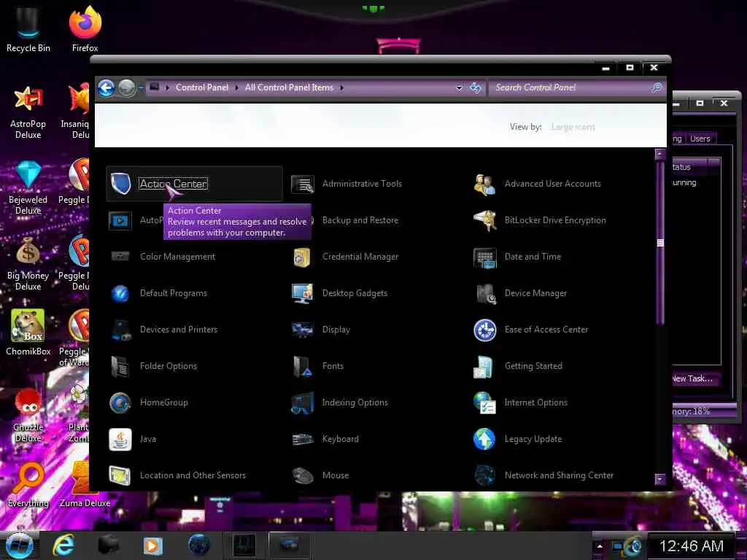Screen dimensions: 747x560
Task: Click the Back navigation arrow button
Action: [107, 88]
